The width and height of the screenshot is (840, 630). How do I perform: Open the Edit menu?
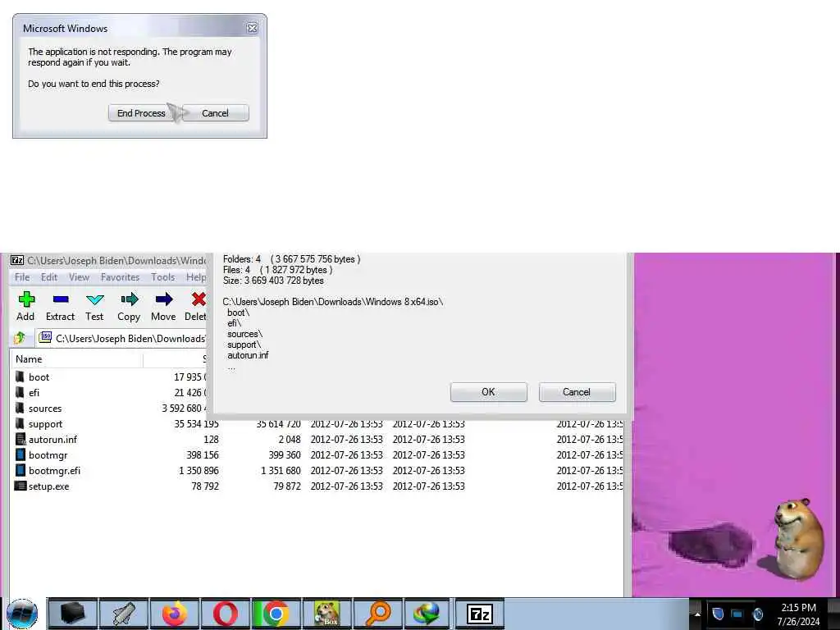[x=49, y=277]
